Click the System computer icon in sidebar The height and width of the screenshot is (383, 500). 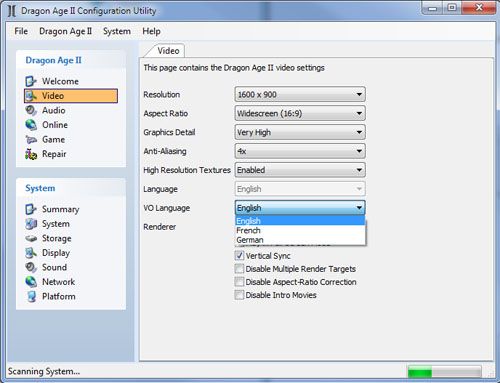[31, 224]
